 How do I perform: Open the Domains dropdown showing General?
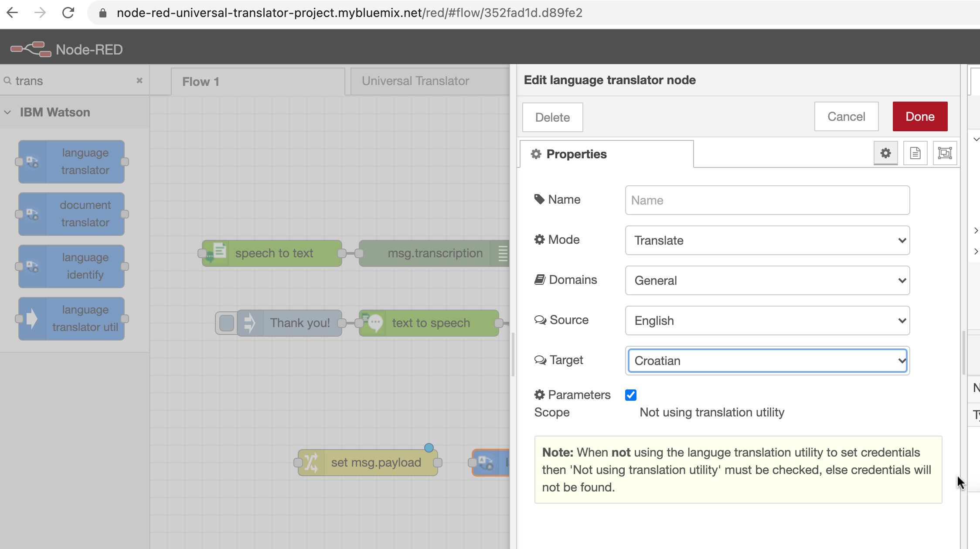pos(767,280)
